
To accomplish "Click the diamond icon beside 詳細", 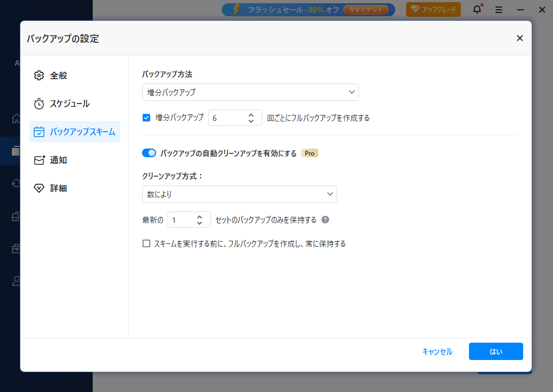I will click(39, 189).
